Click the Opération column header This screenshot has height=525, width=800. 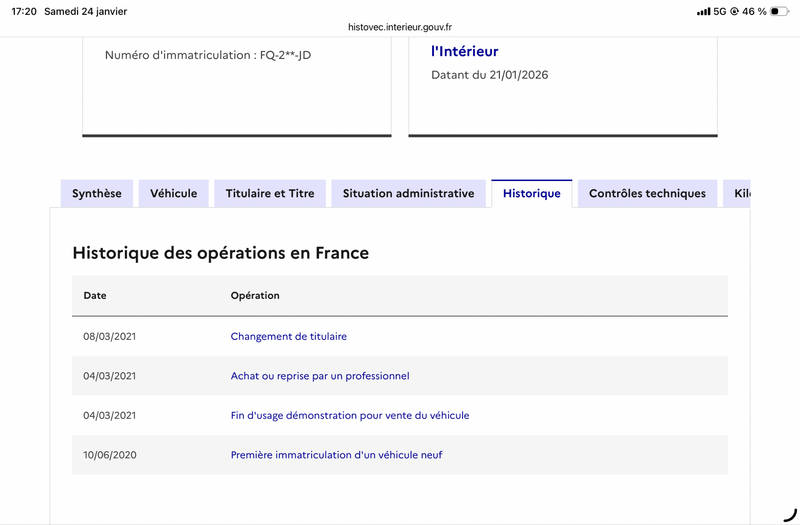[255, 296]
